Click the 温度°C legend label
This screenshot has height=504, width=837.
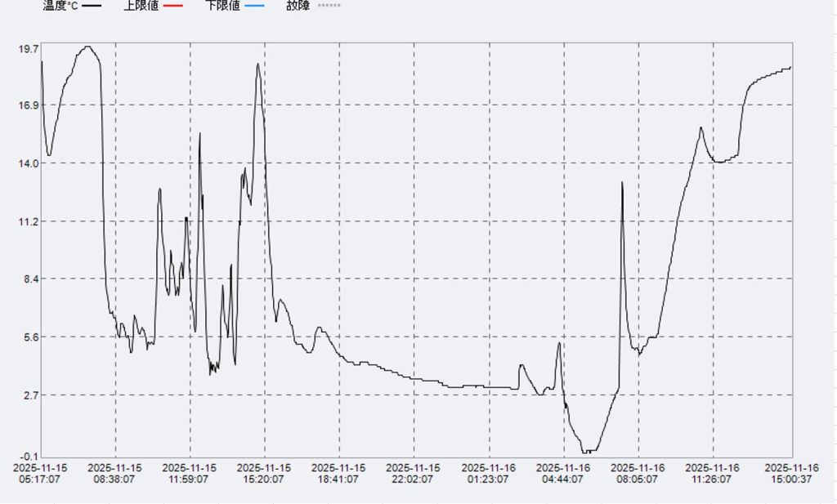(60, 6)
